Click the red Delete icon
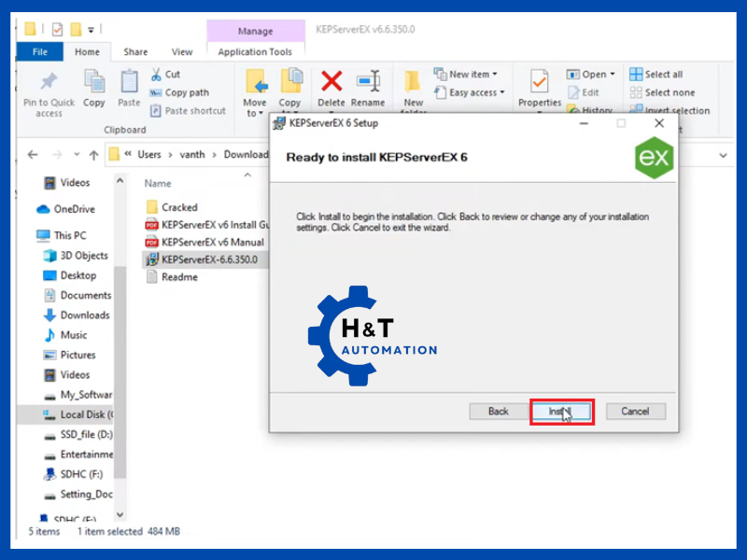The image size is (747, 560). coord(331,83)
